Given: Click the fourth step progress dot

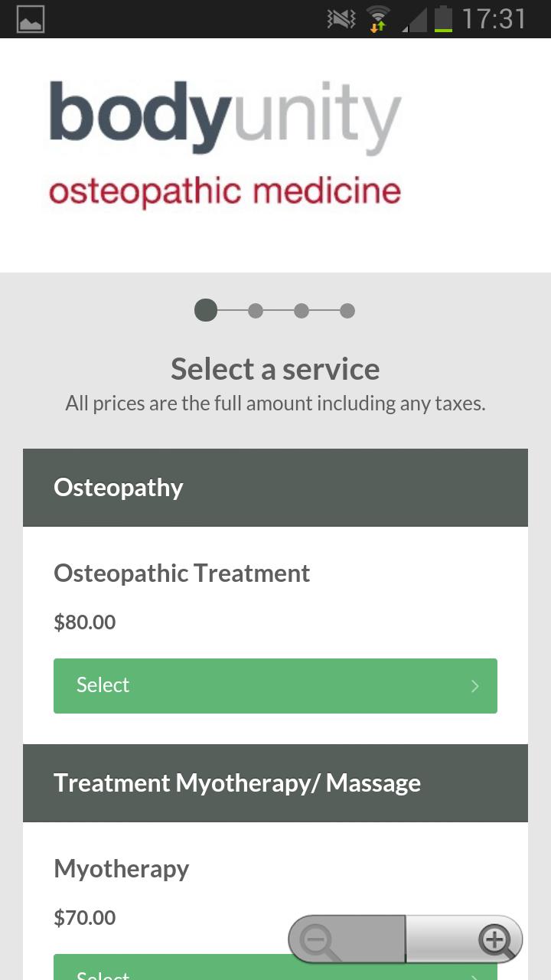Looking at the screenshot, I should point(347,311).
